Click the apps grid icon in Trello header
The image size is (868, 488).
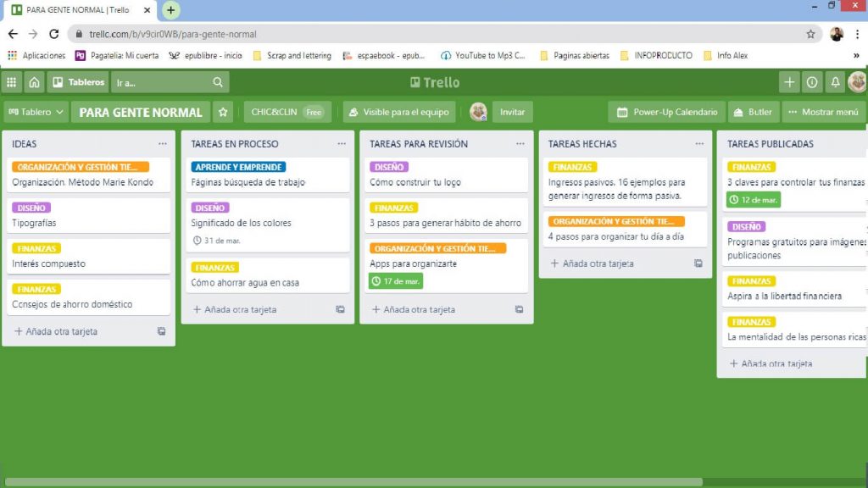pyautogui.click(x=12, y=81)
